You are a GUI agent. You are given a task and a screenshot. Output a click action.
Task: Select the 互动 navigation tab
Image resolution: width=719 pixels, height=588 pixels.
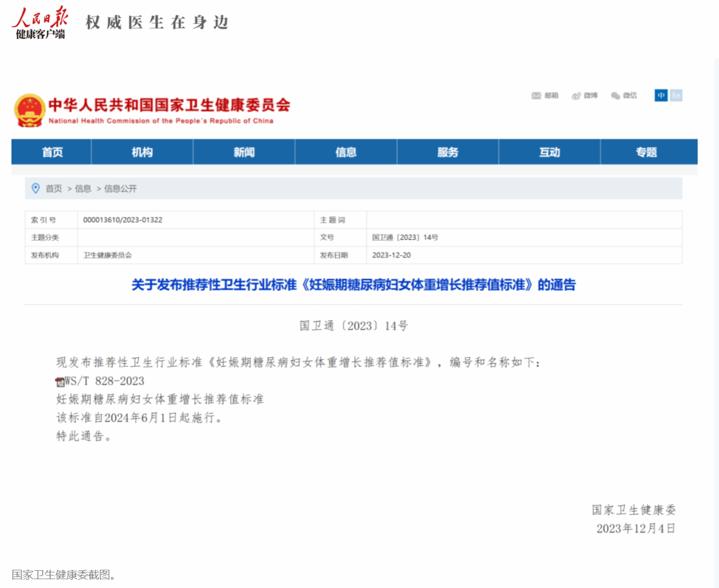549,152
